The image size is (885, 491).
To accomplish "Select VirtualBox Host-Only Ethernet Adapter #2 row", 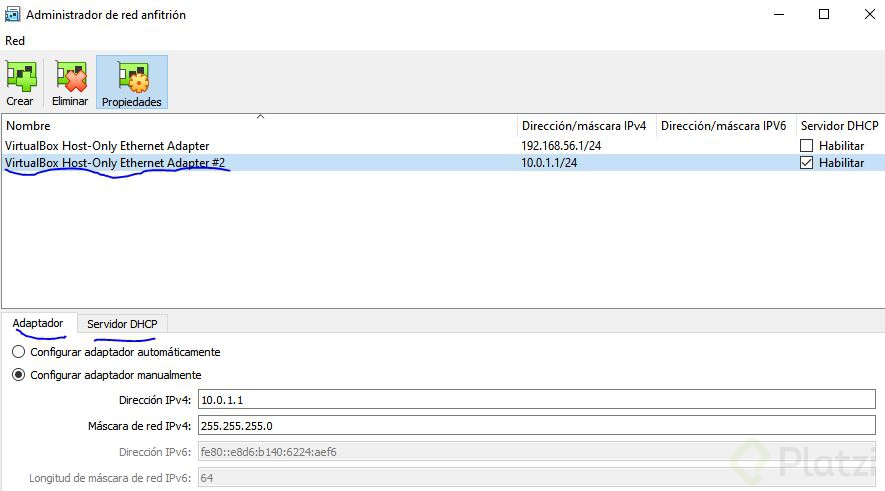I will [442, 163].
